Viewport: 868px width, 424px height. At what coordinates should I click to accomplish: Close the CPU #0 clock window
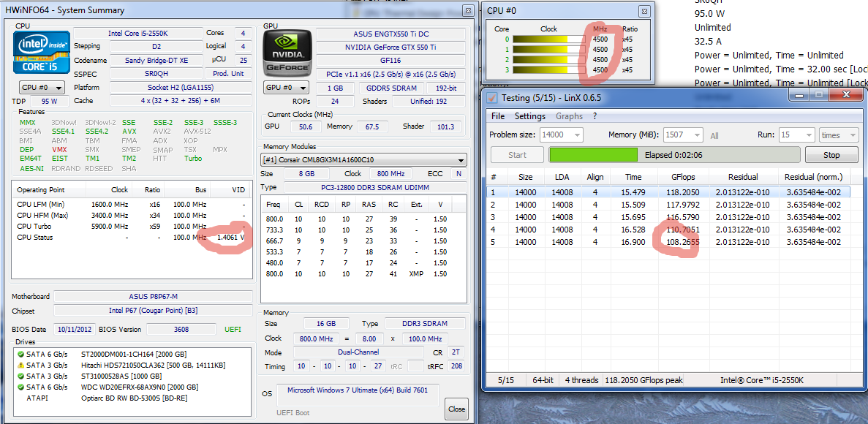(644, 11)
